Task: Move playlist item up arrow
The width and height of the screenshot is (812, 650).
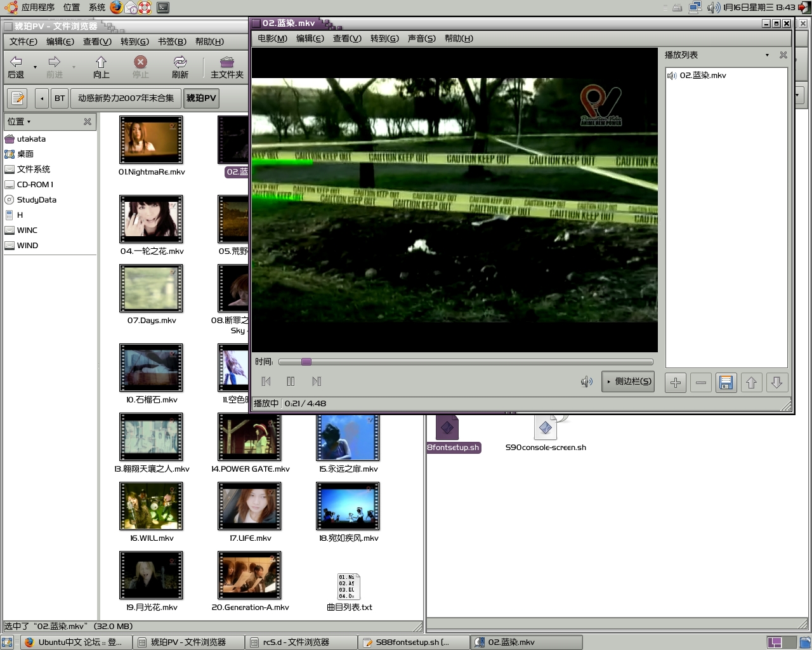Action: [x=751, y=382]
